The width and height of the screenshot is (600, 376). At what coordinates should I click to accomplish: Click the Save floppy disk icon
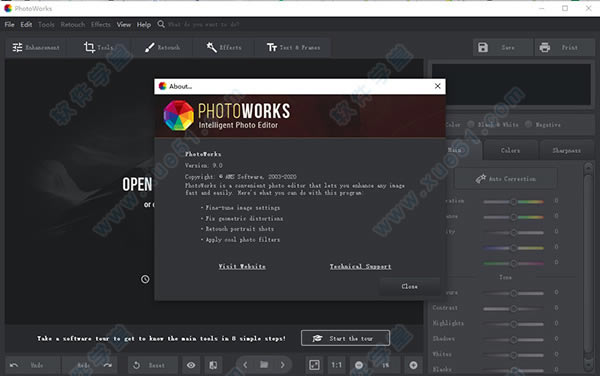483,47
